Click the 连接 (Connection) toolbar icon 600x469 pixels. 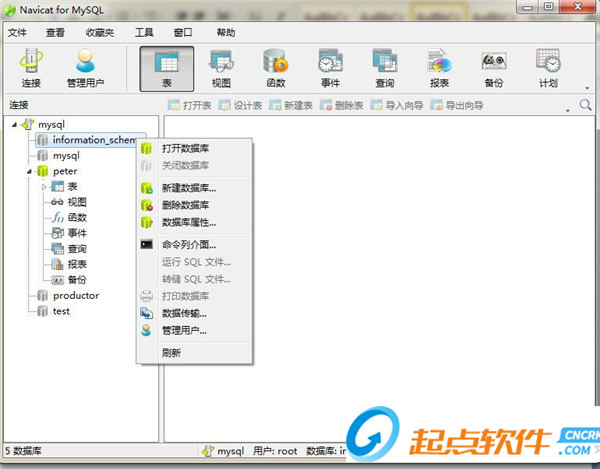[x=31, y=68]
